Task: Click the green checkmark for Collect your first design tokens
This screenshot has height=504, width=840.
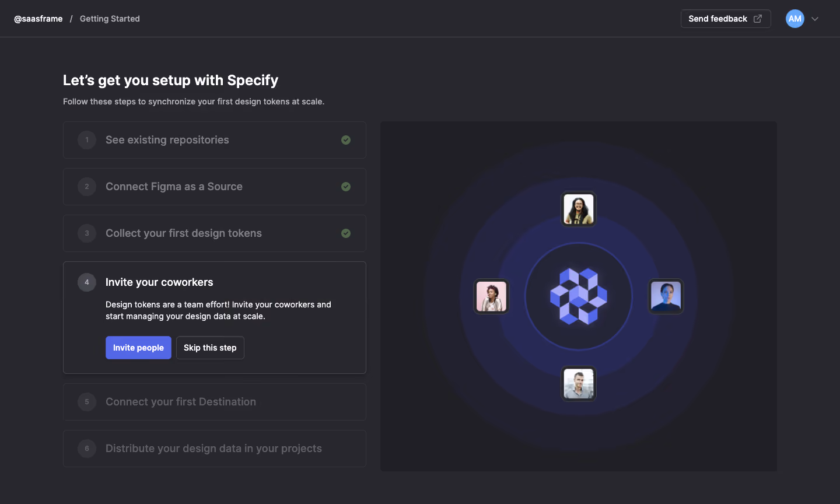Action: click(346, 233)
